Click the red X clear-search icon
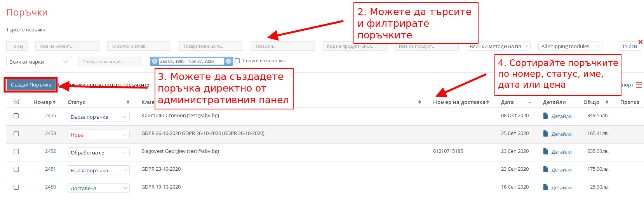Screen dimensions: 644x201 (x=641, y=42)
